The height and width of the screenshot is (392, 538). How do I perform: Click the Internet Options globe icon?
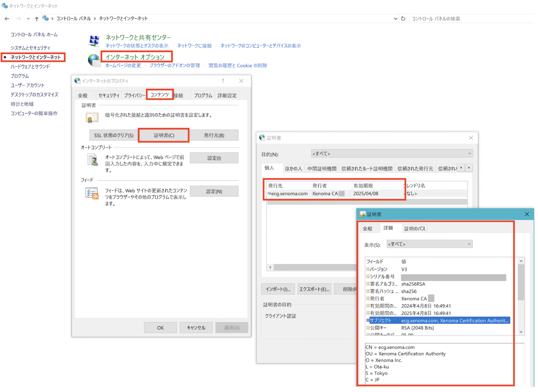(94, 60)
